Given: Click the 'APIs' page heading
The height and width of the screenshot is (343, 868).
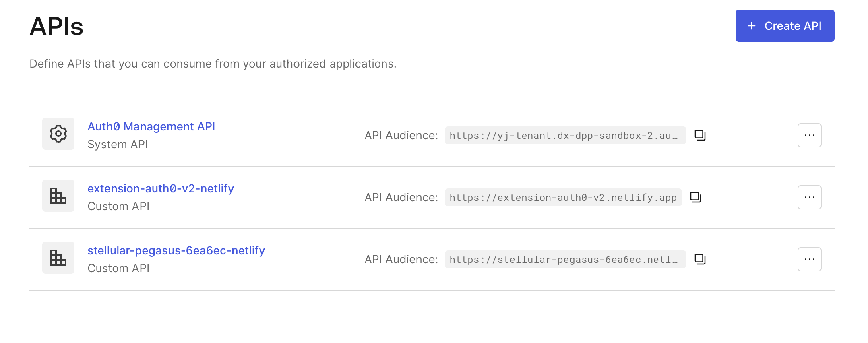Looking at the screenshot, I should pyautogui.click(x=56, y=27).
